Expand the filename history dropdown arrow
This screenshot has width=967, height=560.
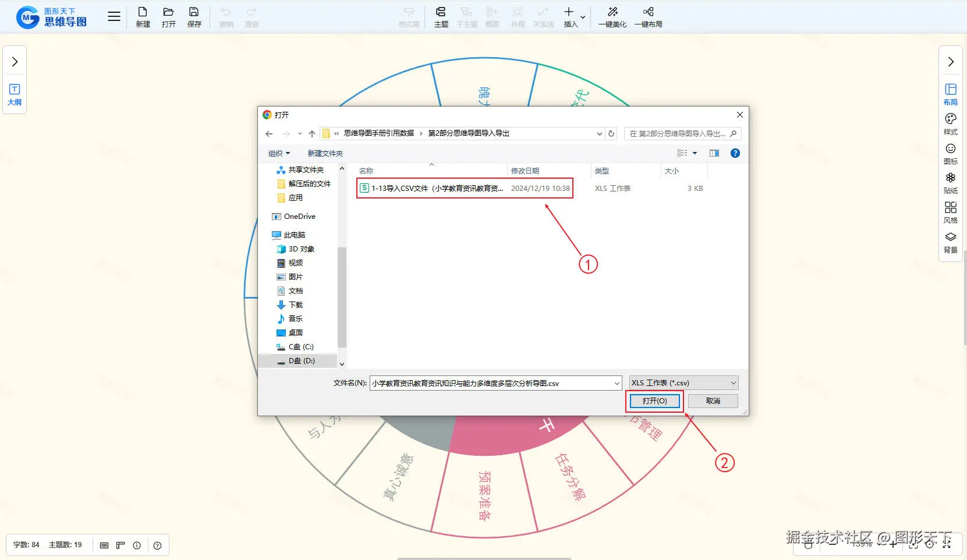(617, 383)
